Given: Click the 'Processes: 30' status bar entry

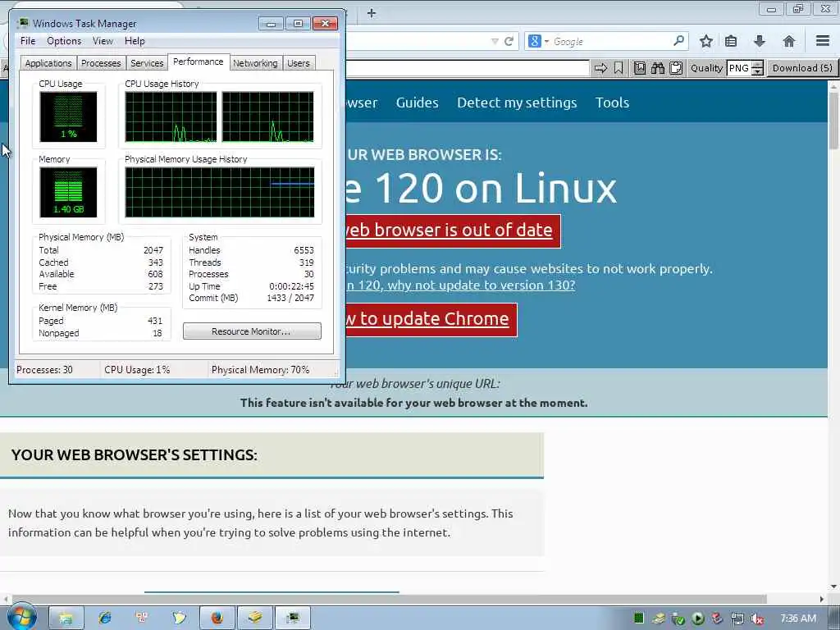Looking at the screenshot, I should (x=44, y=370).
